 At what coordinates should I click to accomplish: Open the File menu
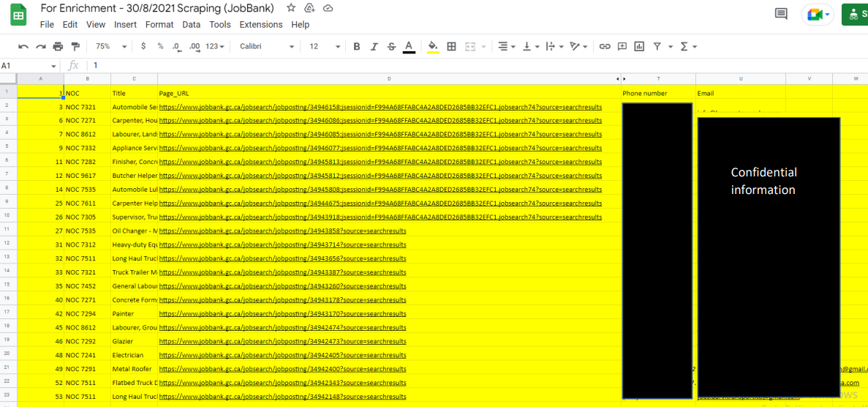pyautogui.click(x=47, y=24)
